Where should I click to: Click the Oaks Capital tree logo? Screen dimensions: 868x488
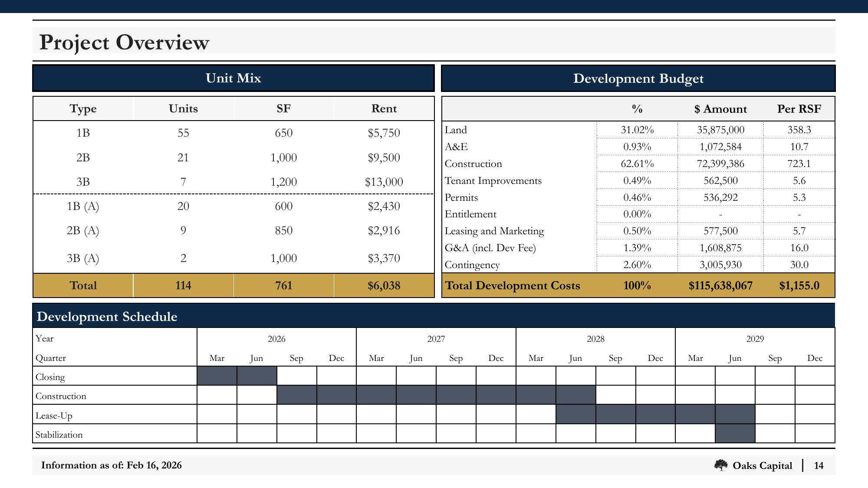pos(721,465)
